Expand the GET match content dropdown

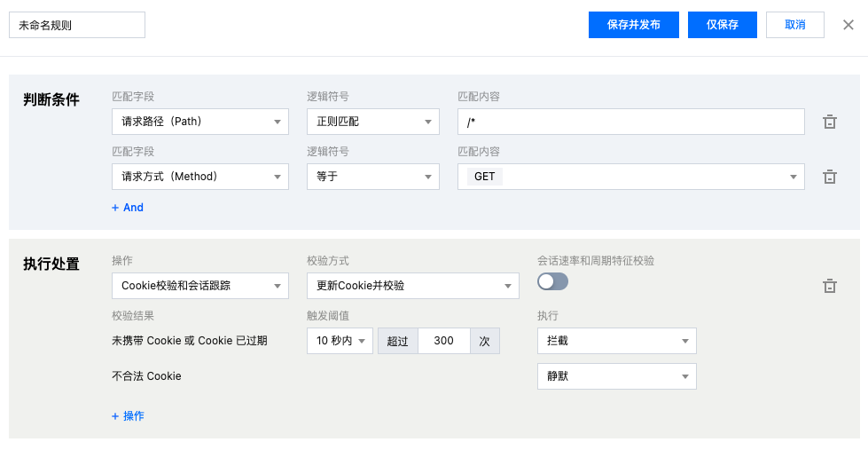[x=630, y=177]
